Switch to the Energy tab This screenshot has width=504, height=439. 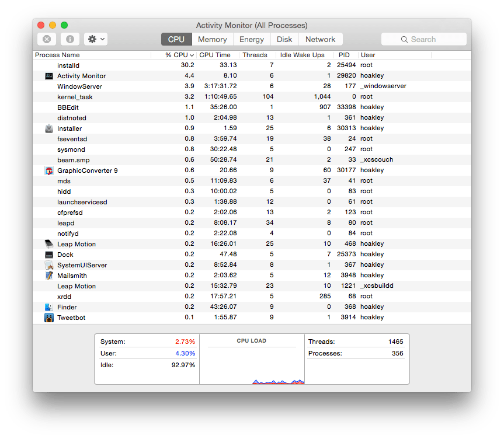[x=252, y=39]
